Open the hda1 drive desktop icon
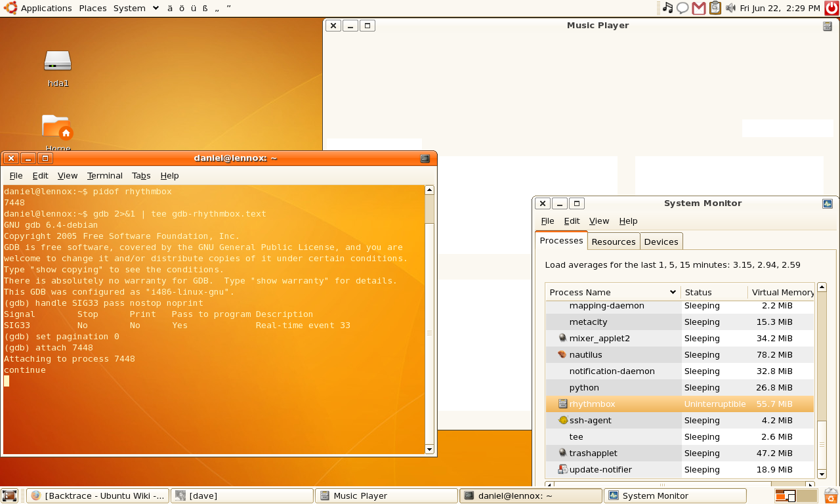The width and height of the screenshot is (840, 504). 58,62
